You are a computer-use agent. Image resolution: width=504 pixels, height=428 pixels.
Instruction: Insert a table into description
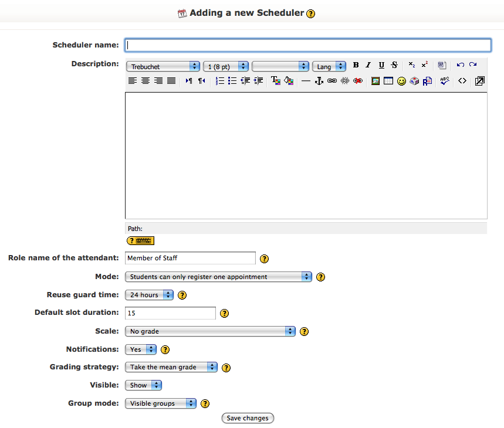(x=388, y=81)
